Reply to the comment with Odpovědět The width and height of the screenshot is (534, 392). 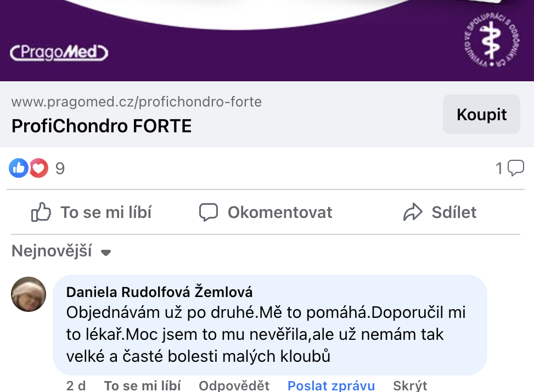[234, 385]
